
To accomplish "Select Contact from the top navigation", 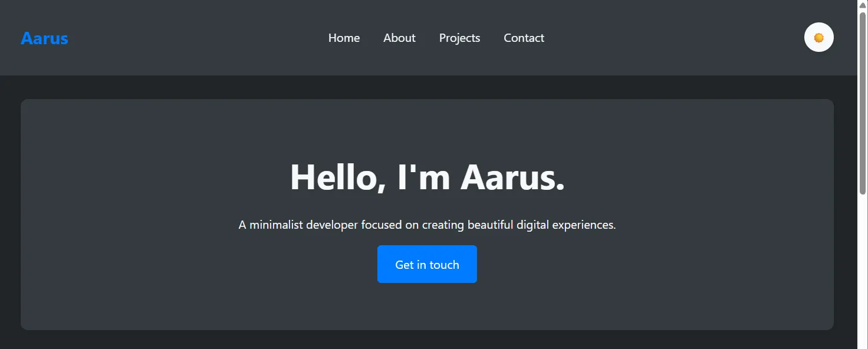I will pyautogui.click(x=524, y=38).
